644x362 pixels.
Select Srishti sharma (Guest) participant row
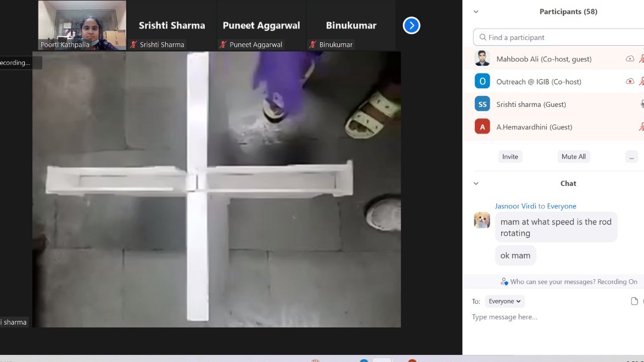(553, 104)
